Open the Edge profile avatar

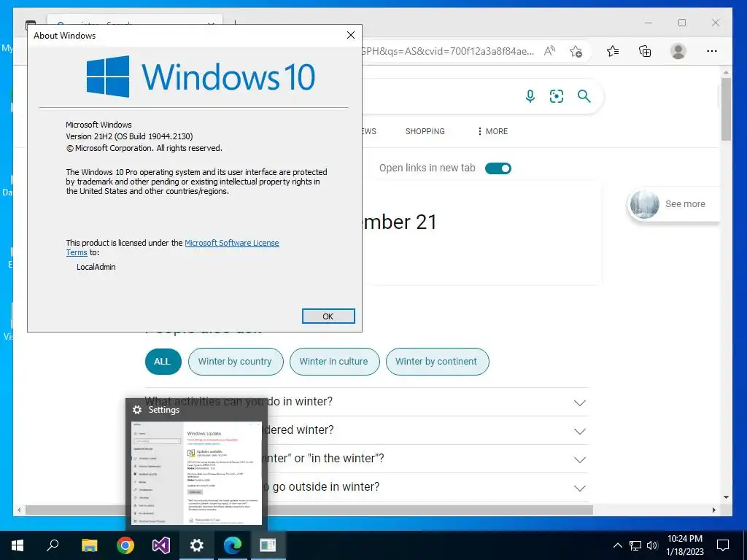pos(678,51)
